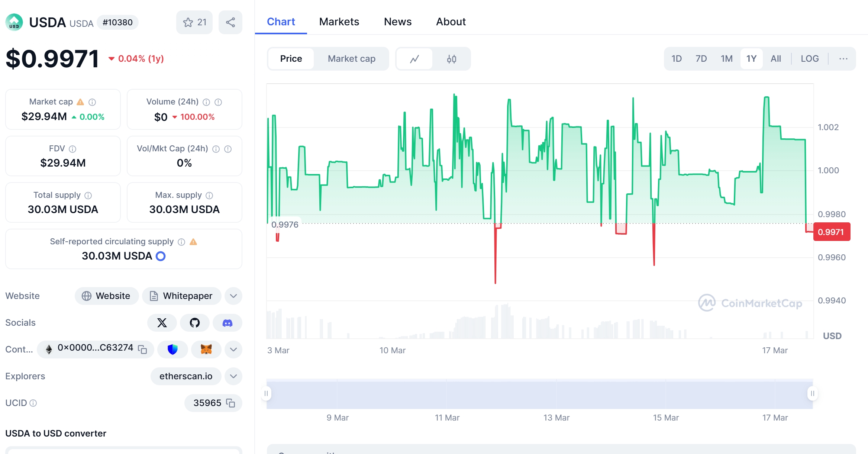The width and height of the screenshot is (868, 454).
Task: Click the #10380 rank badge
Action: tap(117, 22)
